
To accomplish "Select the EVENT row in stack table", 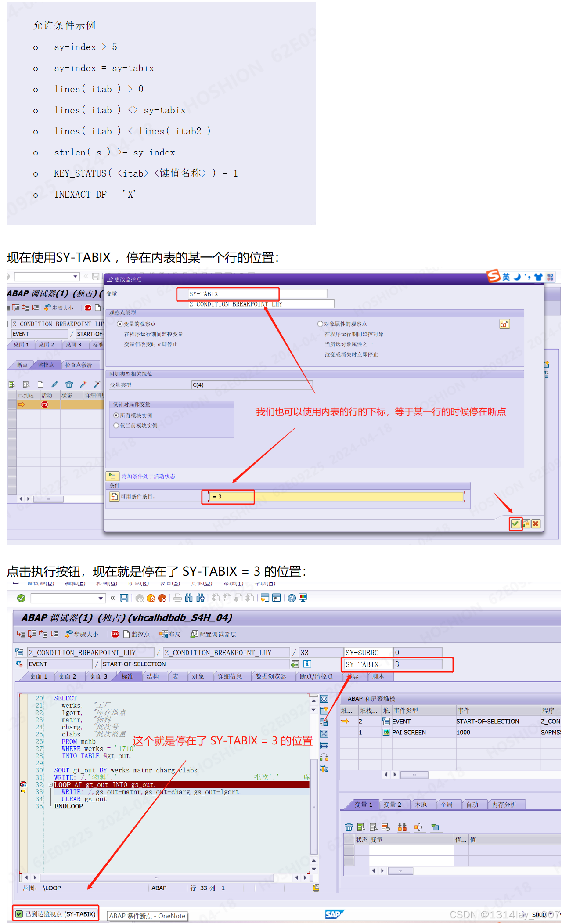I will coord(450,721).
